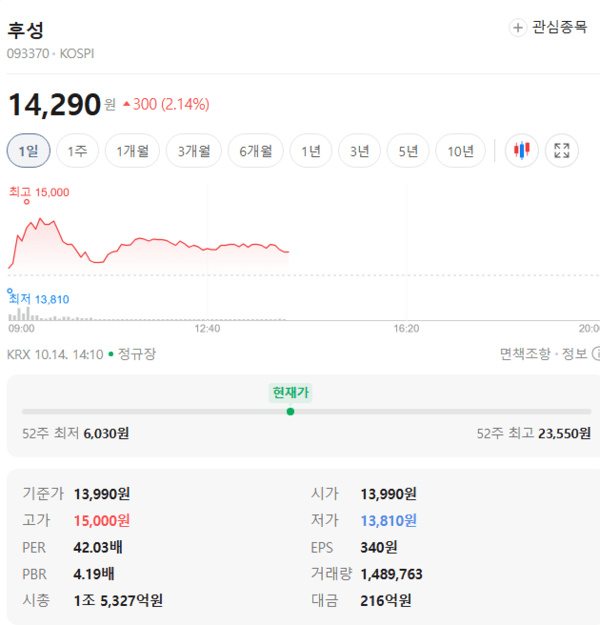This screenshot has width=600, height=625.
Task: Click the 현재가 label badge
Action: pyautogui.click(x=290, y=393)
